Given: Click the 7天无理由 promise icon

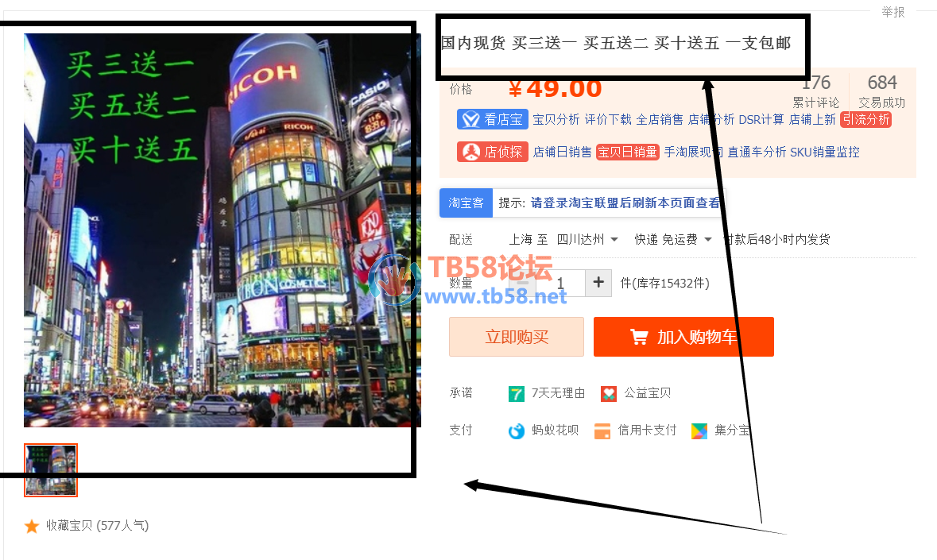Looking at the screenshot, I should tap(517, 393).
